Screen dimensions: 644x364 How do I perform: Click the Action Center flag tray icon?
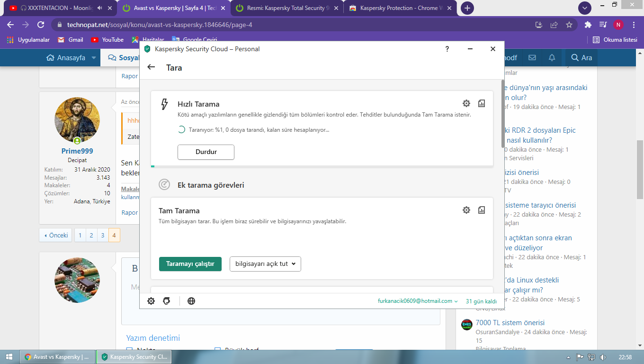580,357
